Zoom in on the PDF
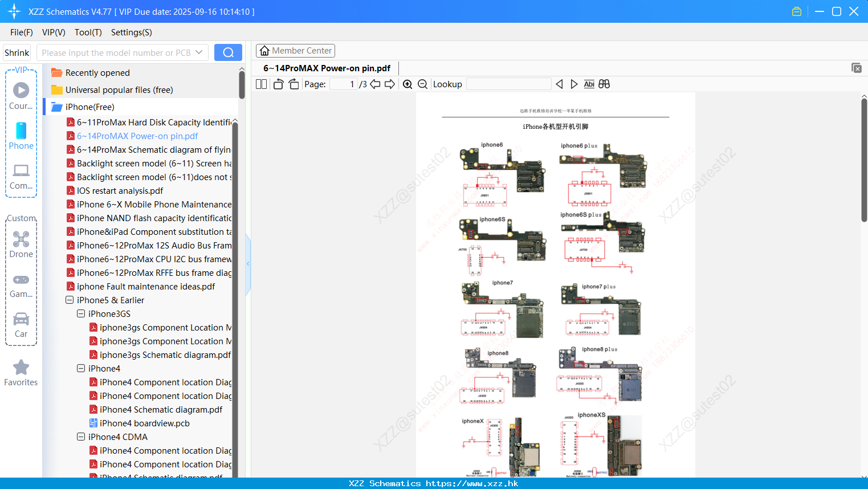This screenshot has width=868, height=489. tap(407, 84)
